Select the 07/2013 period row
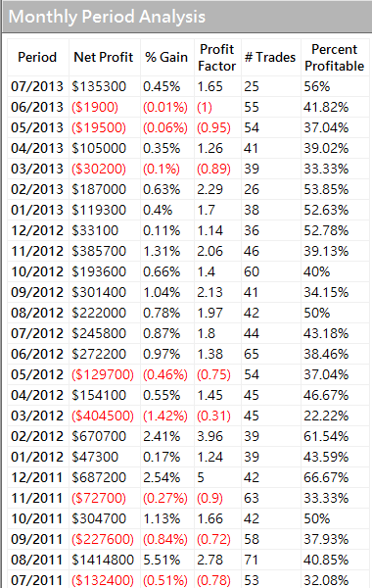372x588 pixels. click(188, 86)
